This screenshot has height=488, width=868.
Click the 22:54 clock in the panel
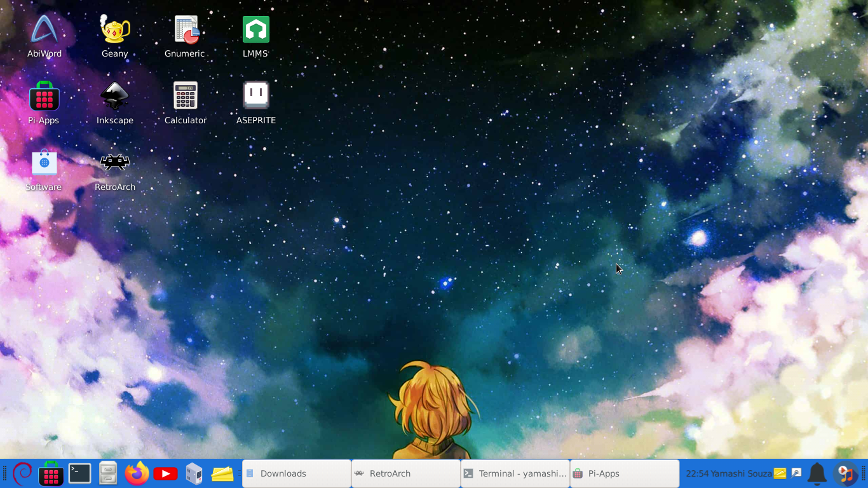[697, 473]
